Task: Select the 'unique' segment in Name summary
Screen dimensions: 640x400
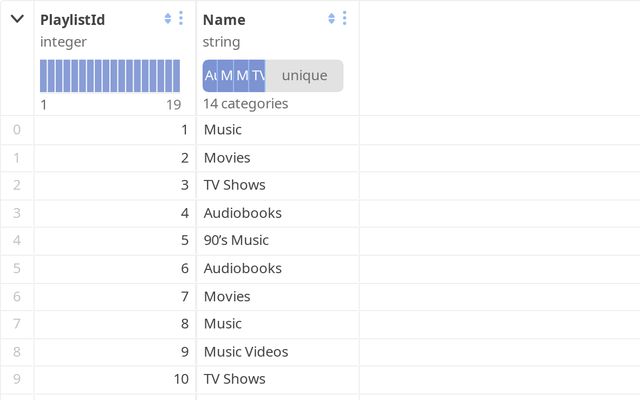Action: point(304,76)
